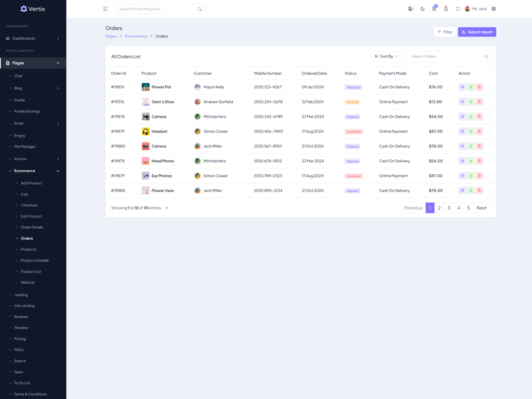Download order for Gent's Shoe
This screenshot has width=532, height=399.
point(471,102)
